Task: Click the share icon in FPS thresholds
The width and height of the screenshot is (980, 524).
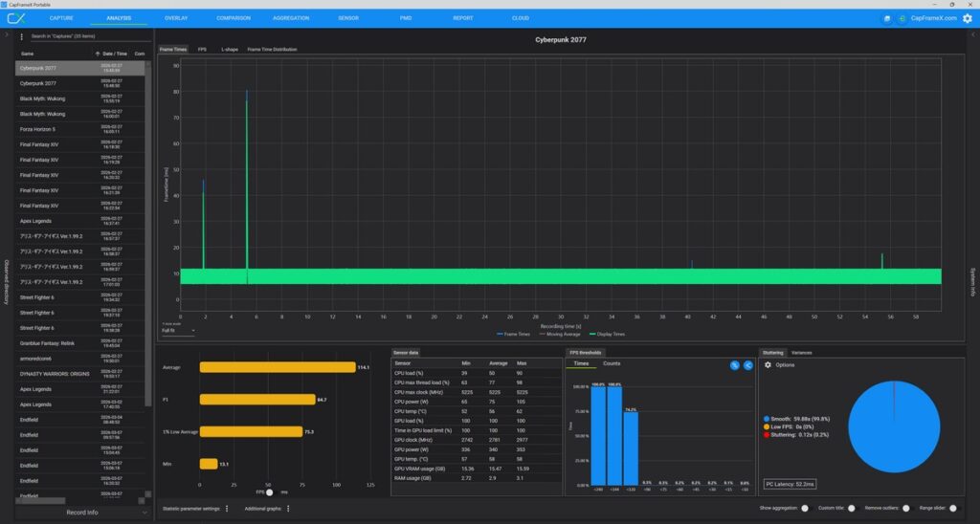Action: coord(748,365)
